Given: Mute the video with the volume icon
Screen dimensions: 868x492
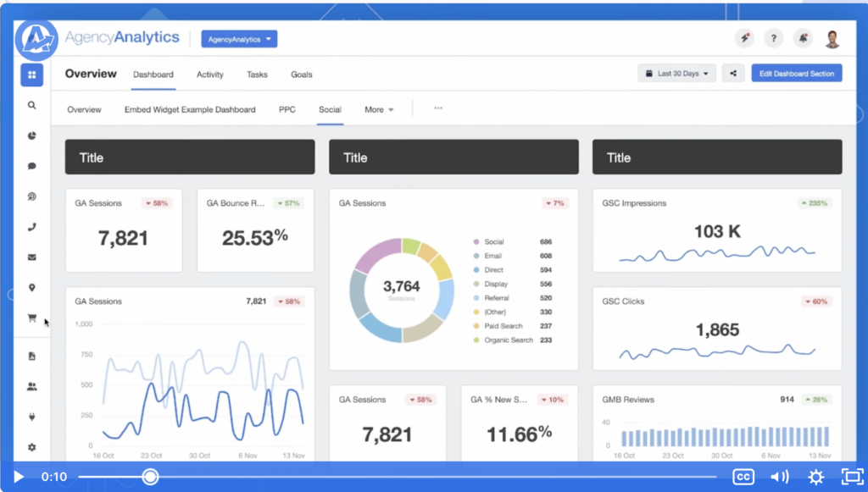Looking at the screenshot, I should point(780,477).
